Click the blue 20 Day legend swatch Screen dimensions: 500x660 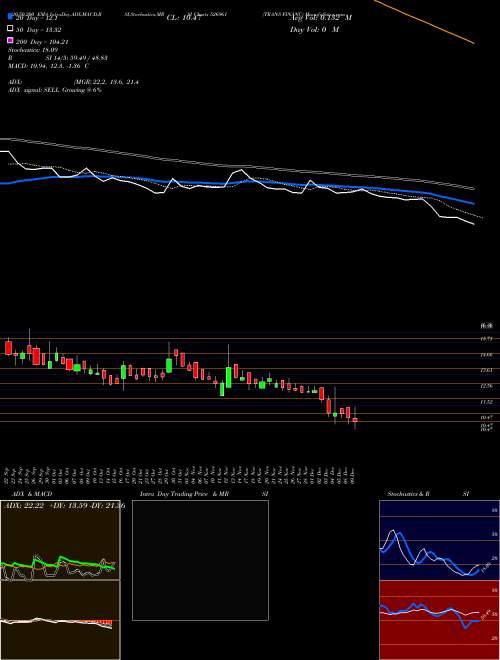tap(11, 16)
